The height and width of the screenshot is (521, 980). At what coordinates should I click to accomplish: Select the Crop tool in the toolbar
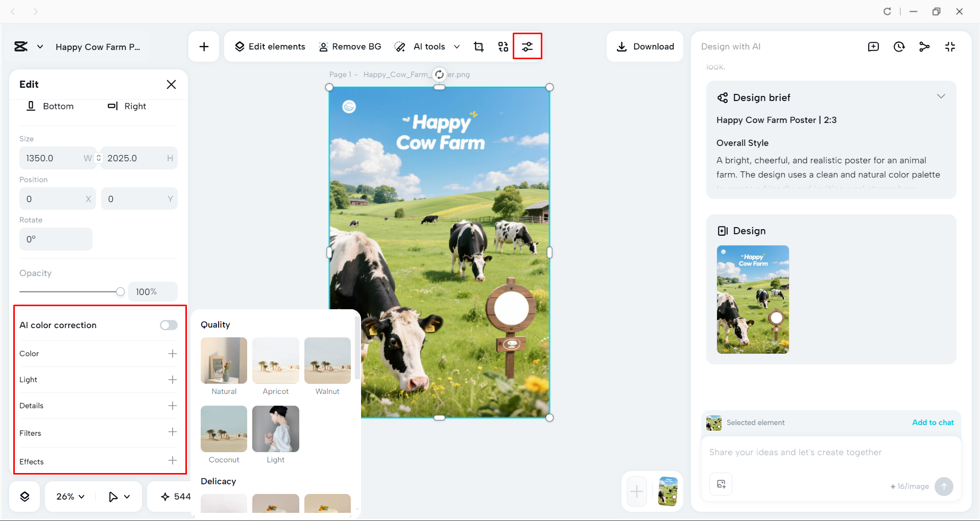(x=479, y=46)
